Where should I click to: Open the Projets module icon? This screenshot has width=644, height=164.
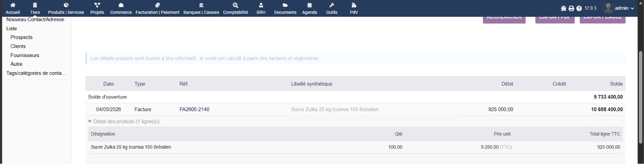pos(97,5)
